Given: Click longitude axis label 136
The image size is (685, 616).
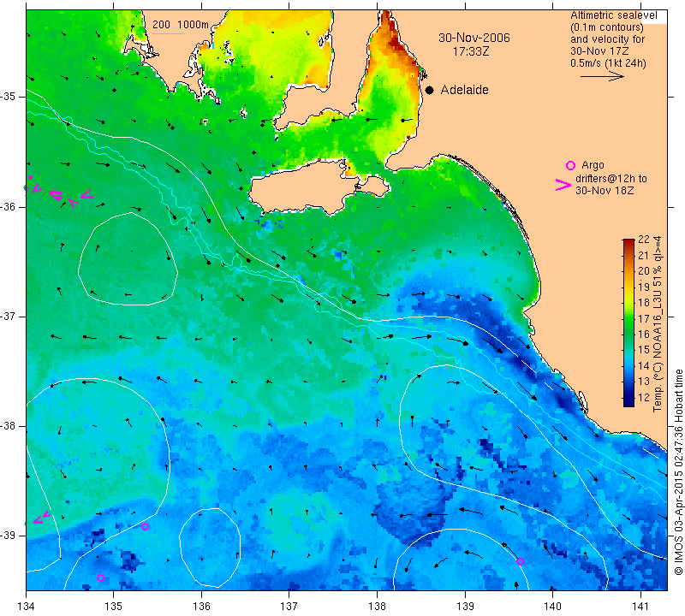Looking at the screenshot, I should [201, 606].
